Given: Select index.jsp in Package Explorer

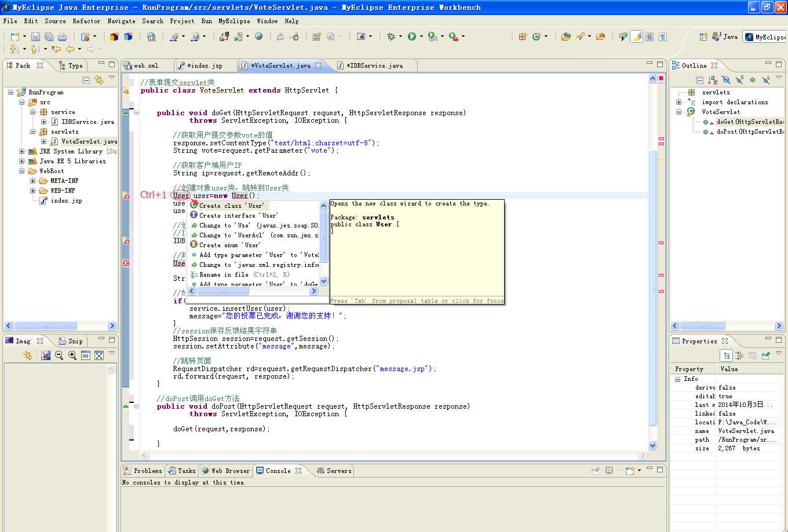Looking at the screenshot, I should point(66,200).
